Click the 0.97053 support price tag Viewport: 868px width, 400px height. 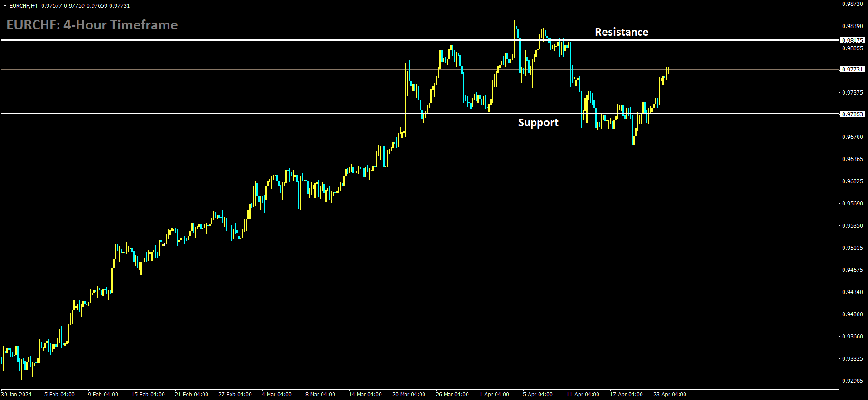(x=853, y=114)
